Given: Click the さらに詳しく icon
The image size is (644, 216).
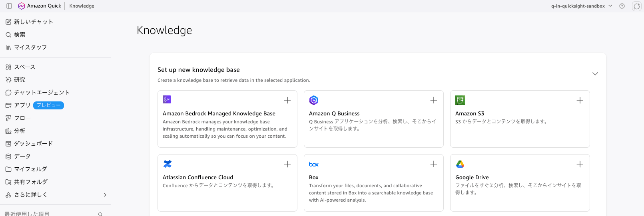Looking at the screenshot, I should point(8,195).
